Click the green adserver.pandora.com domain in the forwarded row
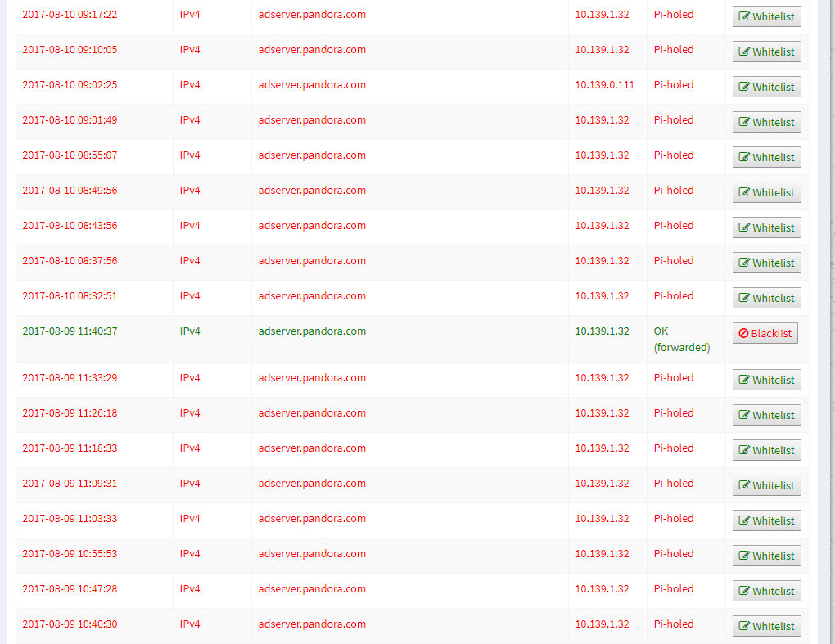The width and height of the screenshot is (835, 644). point(312,331)
